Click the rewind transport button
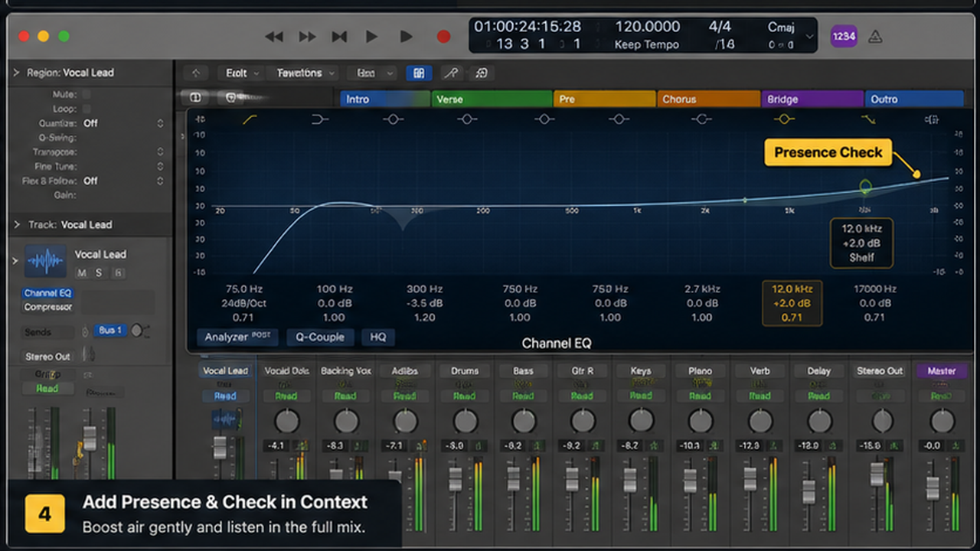Viewport: 980px width, 551px height. pos(274,37)
